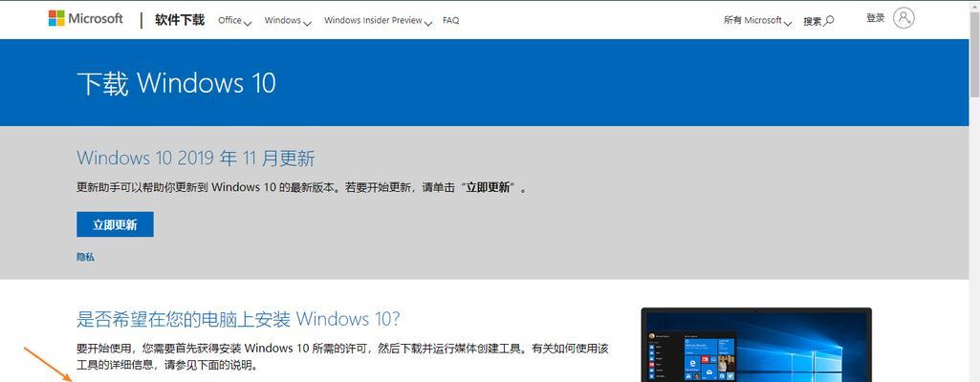
Task: Expand 所有 Microsoft dropdown
Action: pyautogui.click(x=757, y=21)
